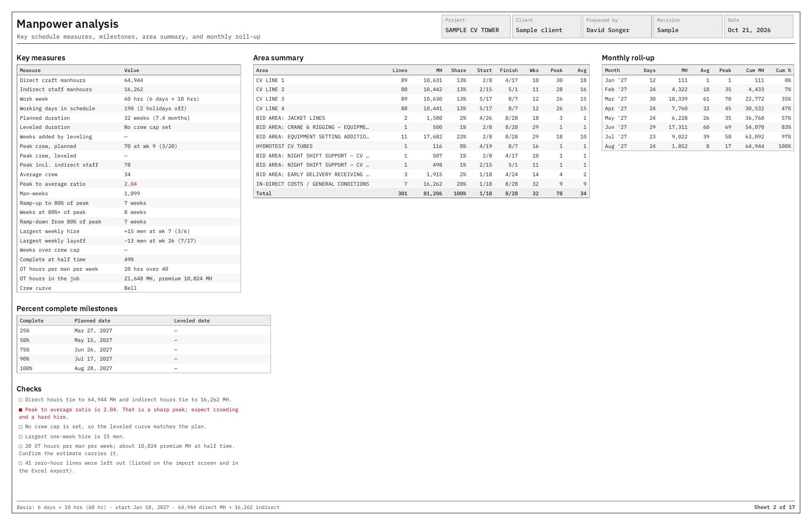This screenshot has height=525, width=812.
Task: Click the Area summary heading
Action: [x=278, y=58]
